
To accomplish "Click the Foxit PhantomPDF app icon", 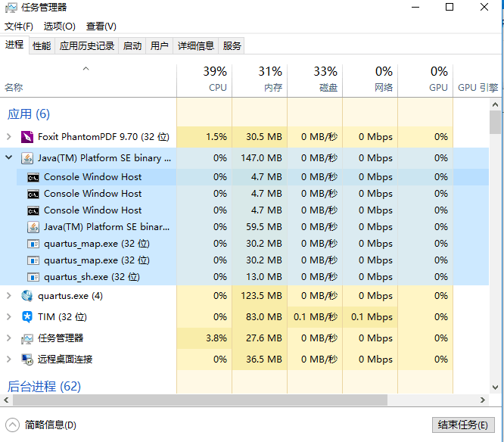I will [27, 137].
